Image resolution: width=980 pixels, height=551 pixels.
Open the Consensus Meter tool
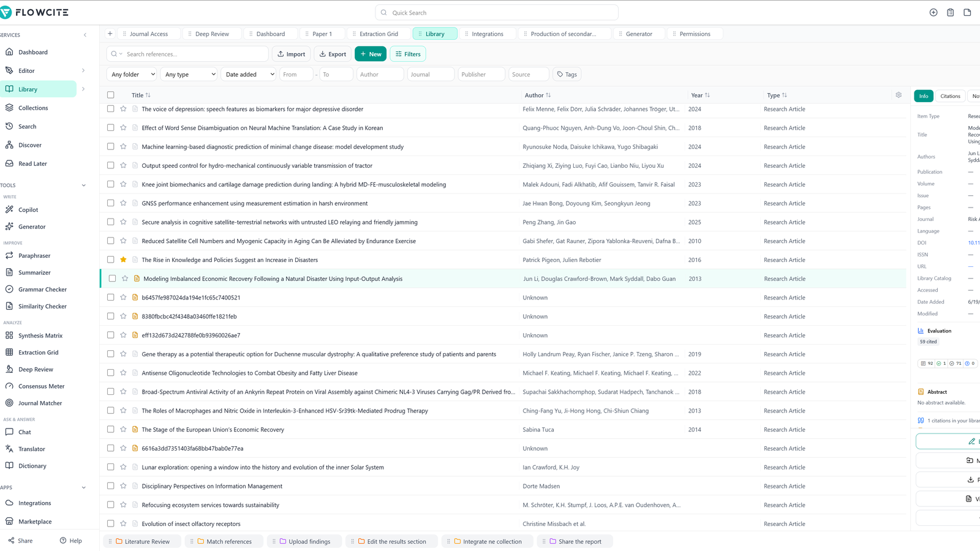[x=41, y=386]
